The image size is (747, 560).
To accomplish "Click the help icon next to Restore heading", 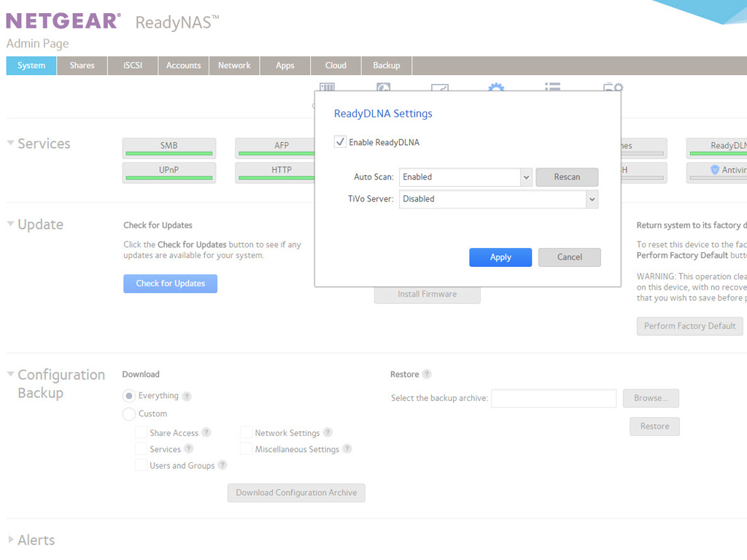I will point(427,374).
